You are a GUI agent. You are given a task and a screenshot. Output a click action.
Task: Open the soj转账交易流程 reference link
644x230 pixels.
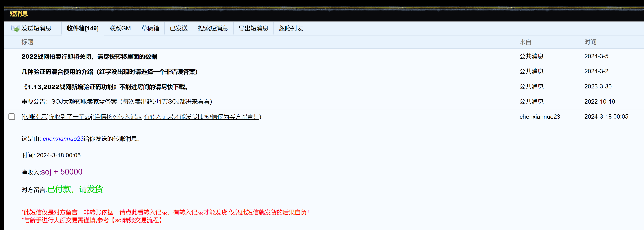tap(137, 220)
